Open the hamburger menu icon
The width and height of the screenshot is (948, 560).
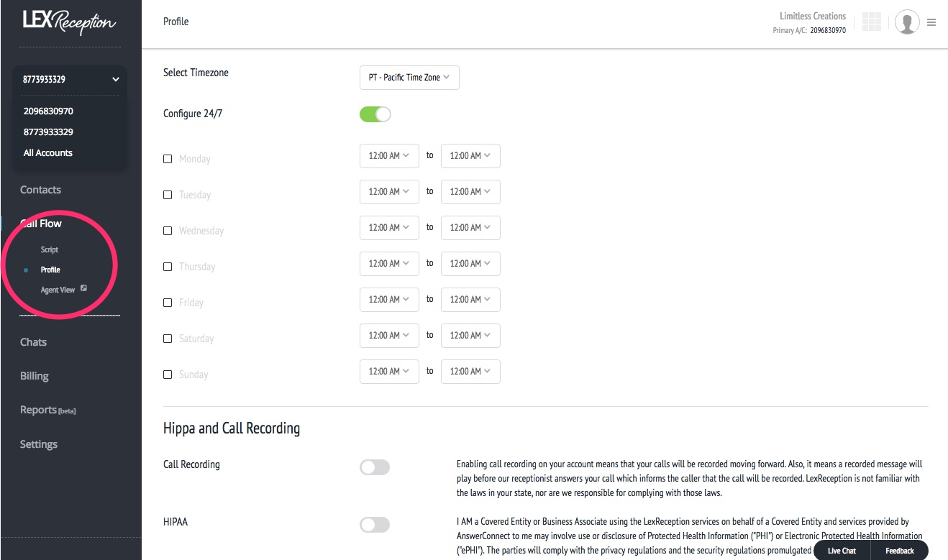click(931, 22)
